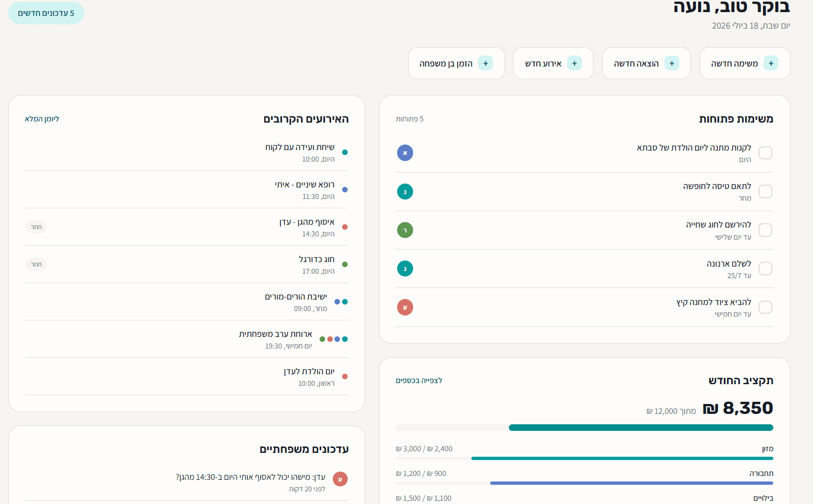Create an event via אירוע חדש
This screenshot has height=504, width=813.
coord(553,63)
